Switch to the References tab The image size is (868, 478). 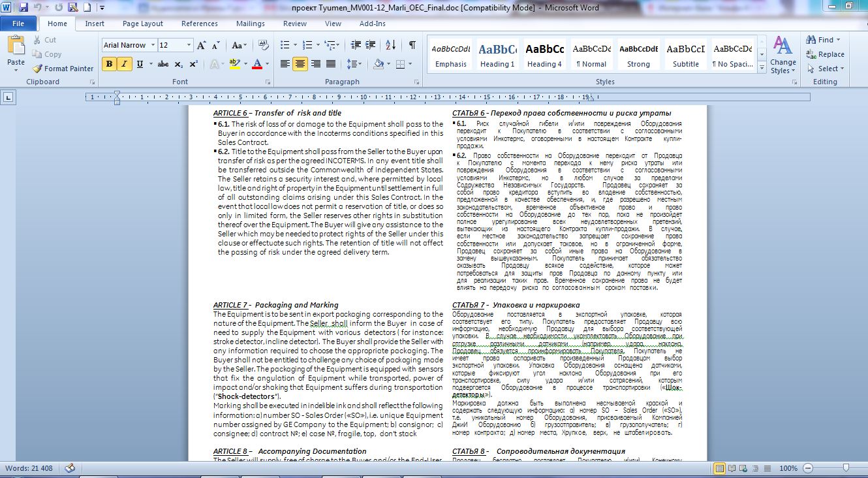pyautogui.click(x=200, y=24)
